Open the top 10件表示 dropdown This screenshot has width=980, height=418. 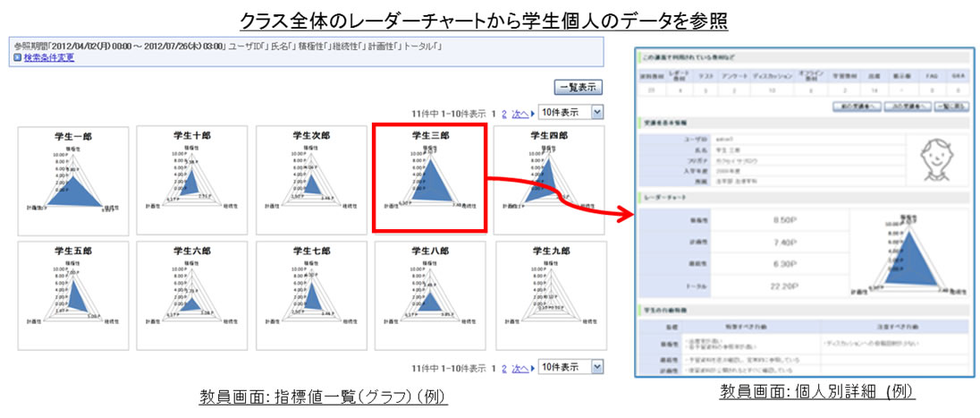(570, 113)
